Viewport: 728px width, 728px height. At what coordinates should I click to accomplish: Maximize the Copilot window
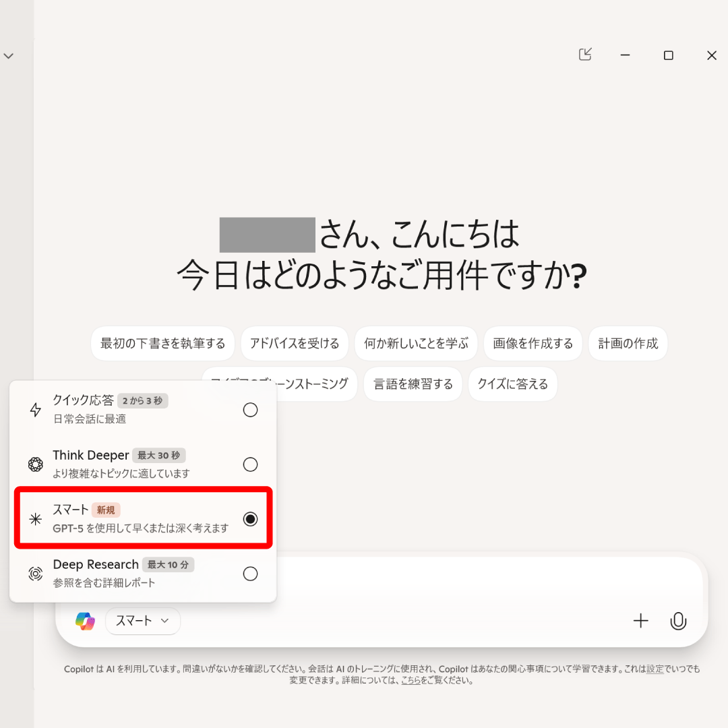click(669, 55)
